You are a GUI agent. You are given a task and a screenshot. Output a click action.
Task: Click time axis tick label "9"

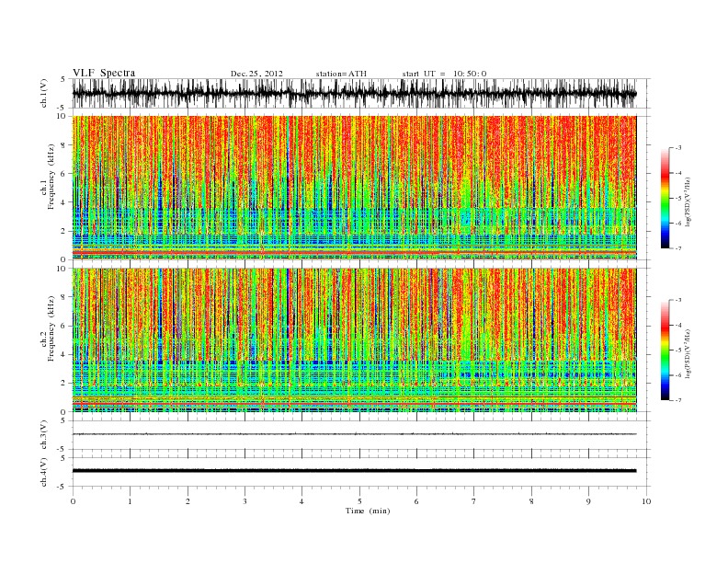[x=588, y=501]
